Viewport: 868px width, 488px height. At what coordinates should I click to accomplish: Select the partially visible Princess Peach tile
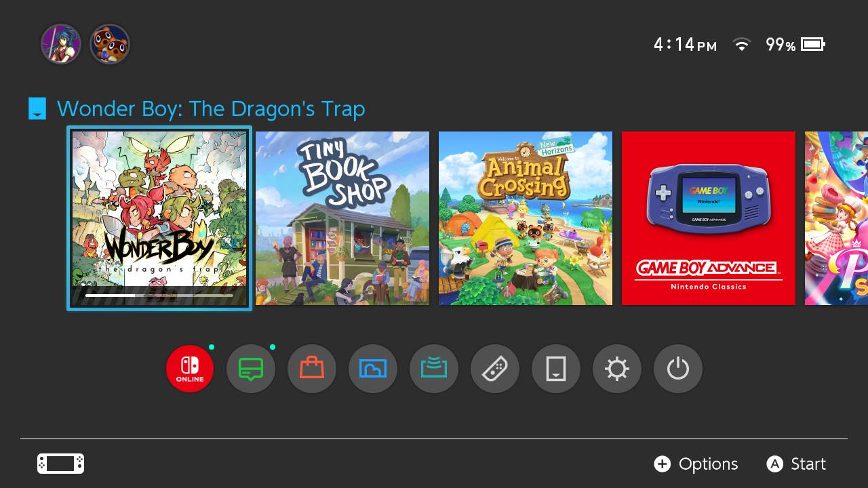point(836,218)
